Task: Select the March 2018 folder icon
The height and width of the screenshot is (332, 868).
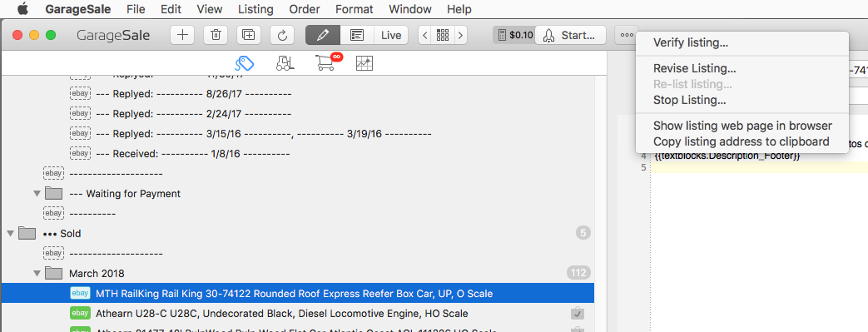Action: [x=54, y=273]
